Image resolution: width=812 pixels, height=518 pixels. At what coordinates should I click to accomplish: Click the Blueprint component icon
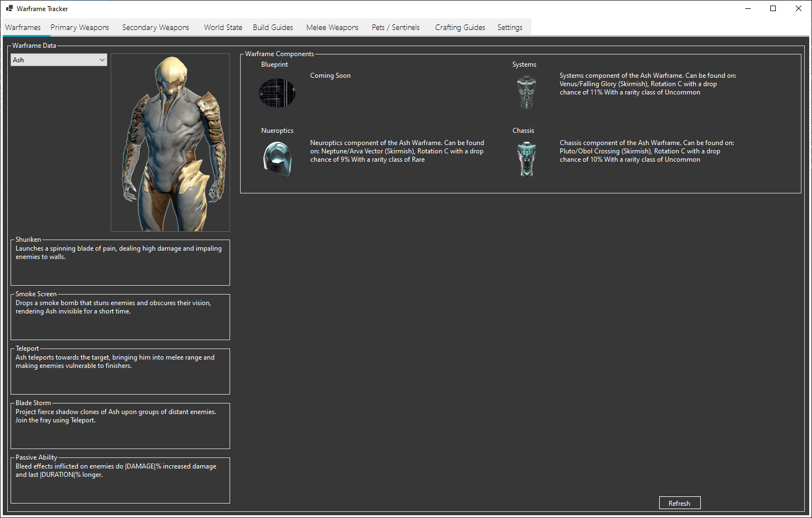coord(277,93)
